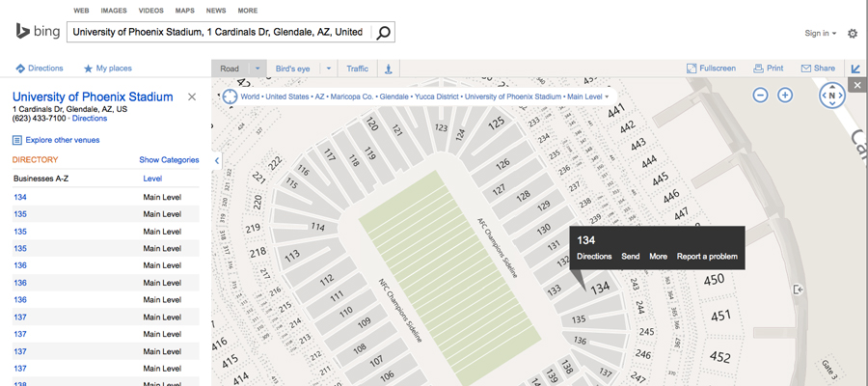Viewport: 868px width, 386px height.
Task: Open the WEB search tab
Action: (x=81, y=11)
